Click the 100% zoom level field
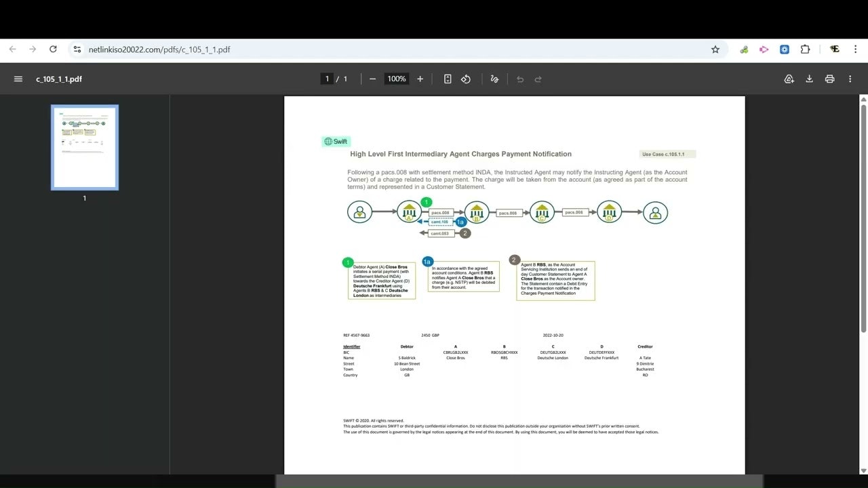 click(397, 79)
